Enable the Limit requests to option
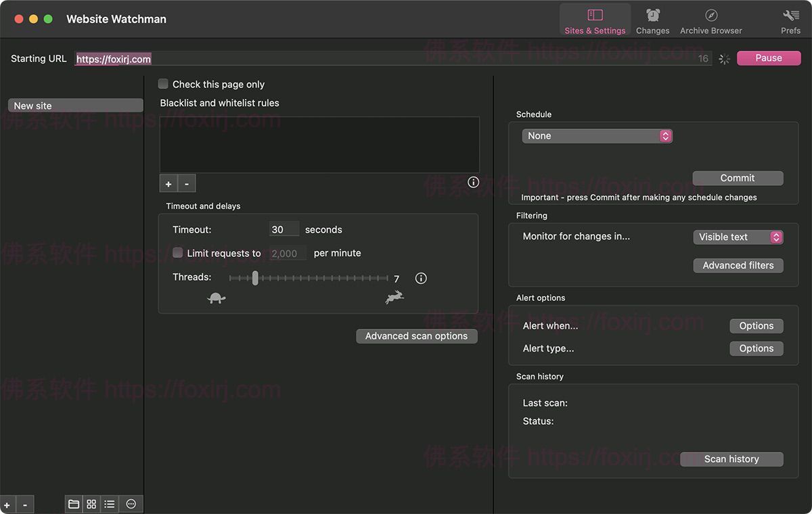This screenshot has width=812, height=514. [177, 253]
